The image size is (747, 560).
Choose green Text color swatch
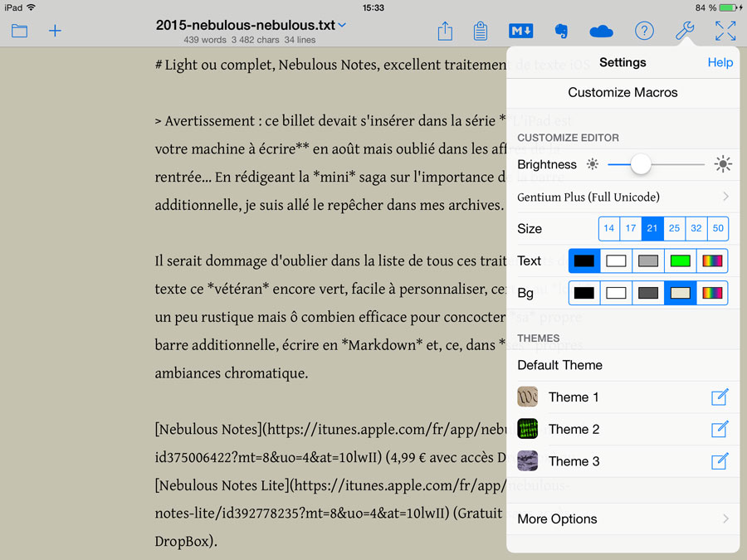[x=681, y=261]
